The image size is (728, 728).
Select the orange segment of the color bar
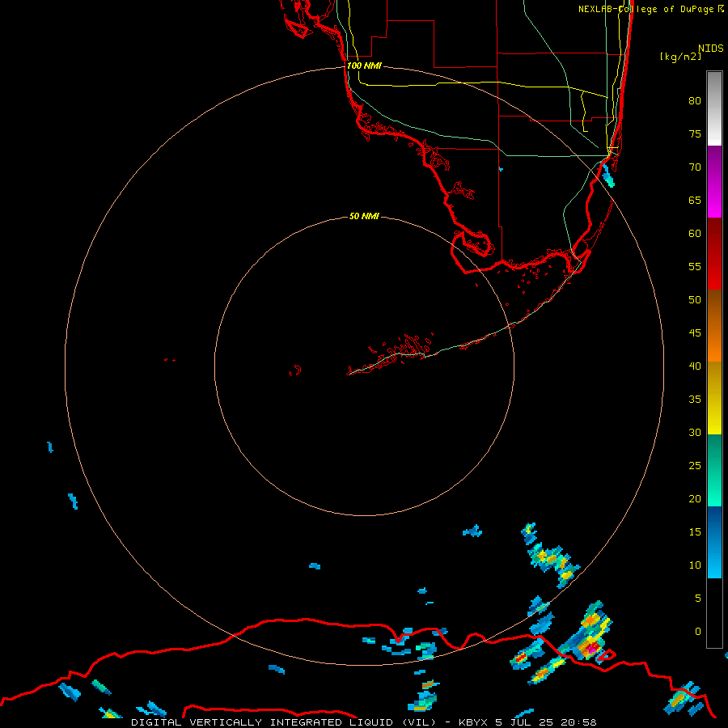714,325
